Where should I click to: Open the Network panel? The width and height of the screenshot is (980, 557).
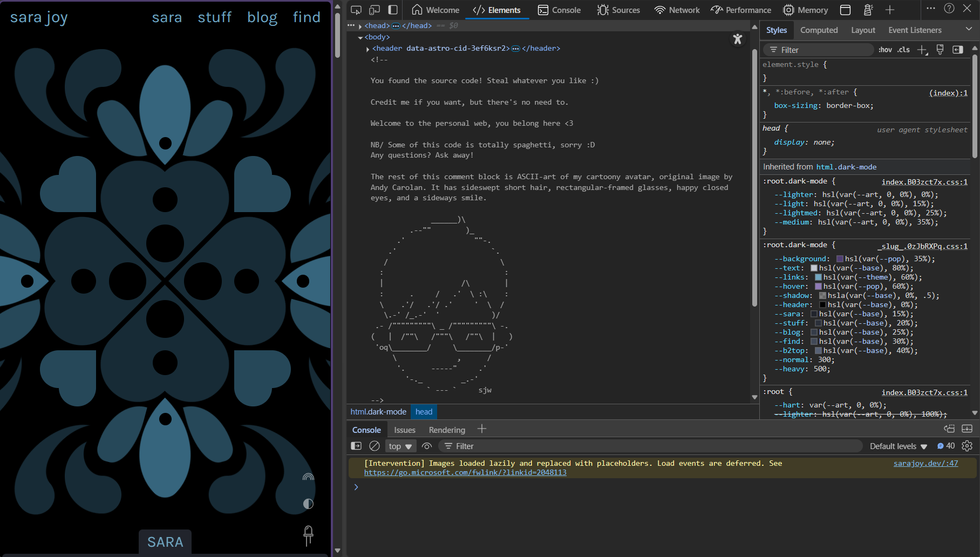click(677, 10)
